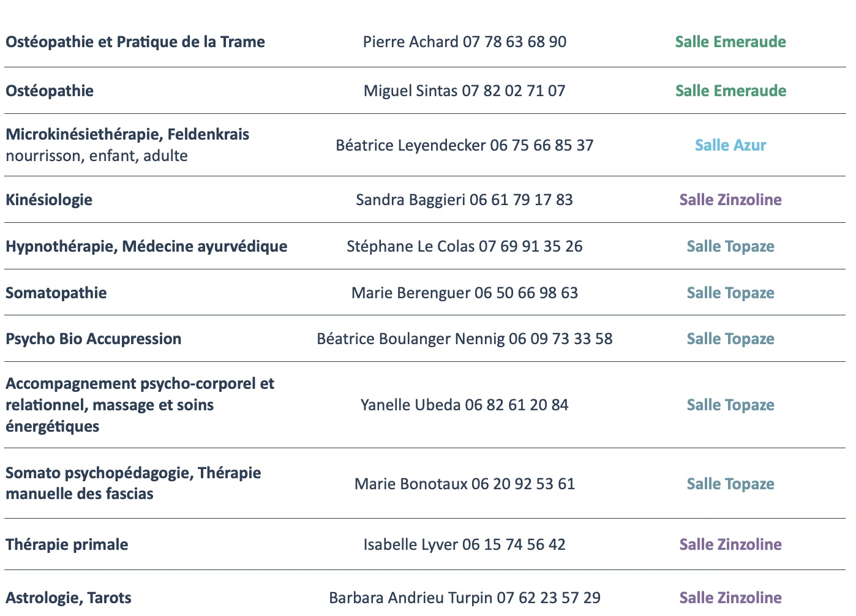
Task: Click the Microkinésiethérapie, Feldenkrais heading
Action: pyautogui.click(x=127, y=135)
